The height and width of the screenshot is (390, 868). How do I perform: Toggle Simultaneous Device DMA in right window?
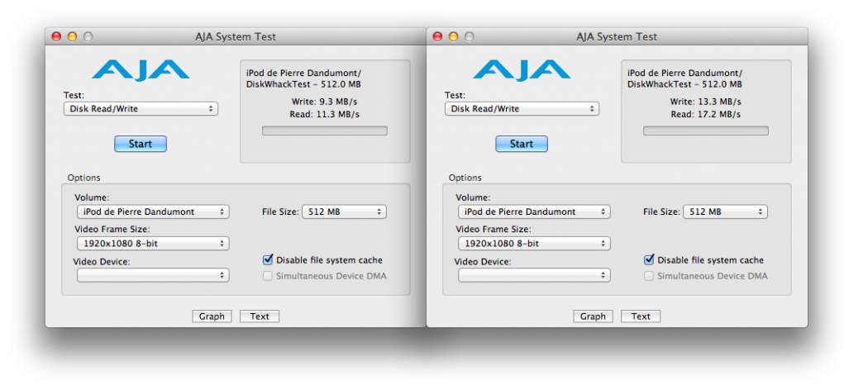(x=649, y=276)
